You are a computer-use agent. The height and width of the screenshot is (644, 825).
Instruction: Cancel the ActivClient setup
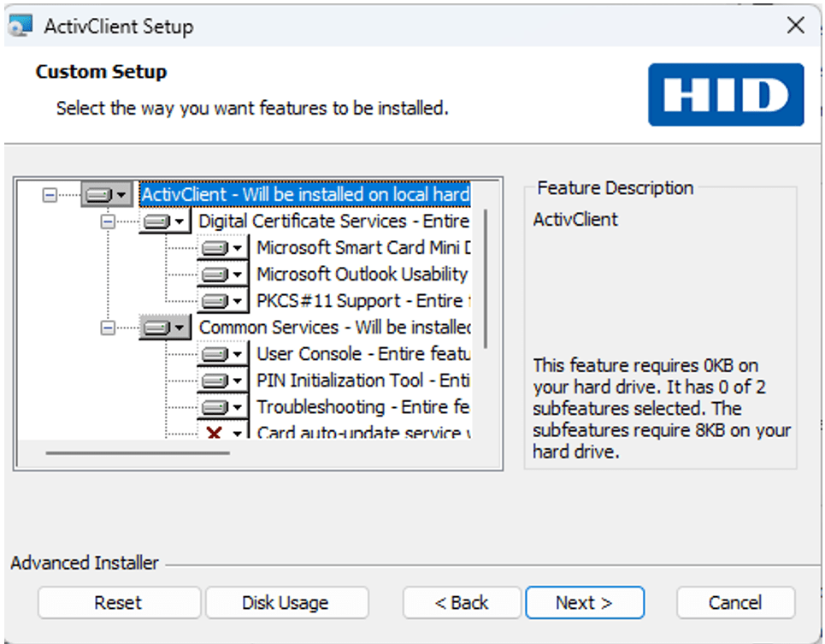(x=735, y=602)
